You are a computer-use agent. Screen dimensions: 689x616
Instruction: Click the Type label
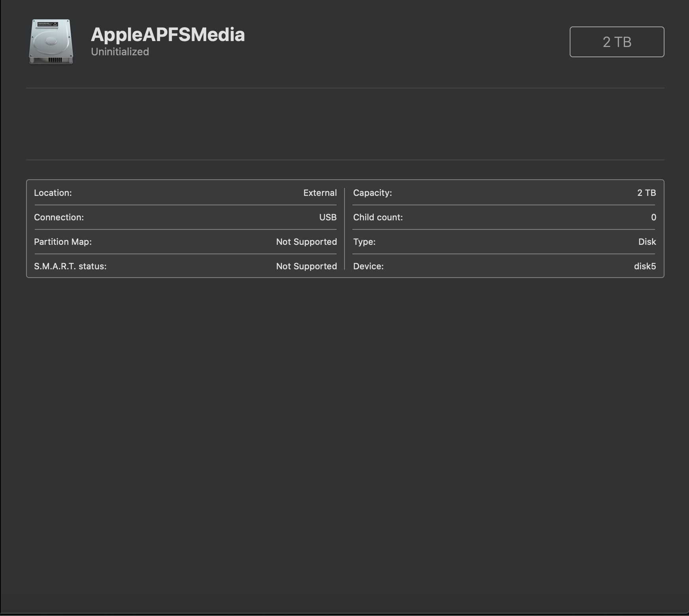[x=364, y=242]
